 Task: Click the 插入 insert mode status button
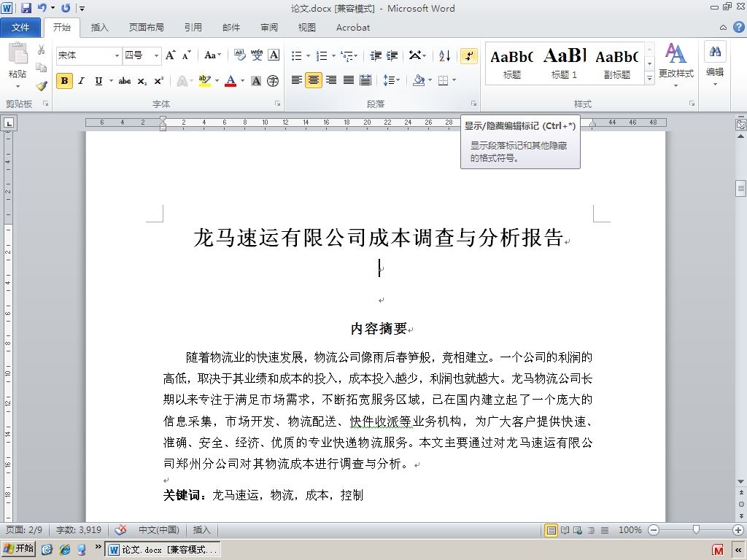(x=201, y=530)
